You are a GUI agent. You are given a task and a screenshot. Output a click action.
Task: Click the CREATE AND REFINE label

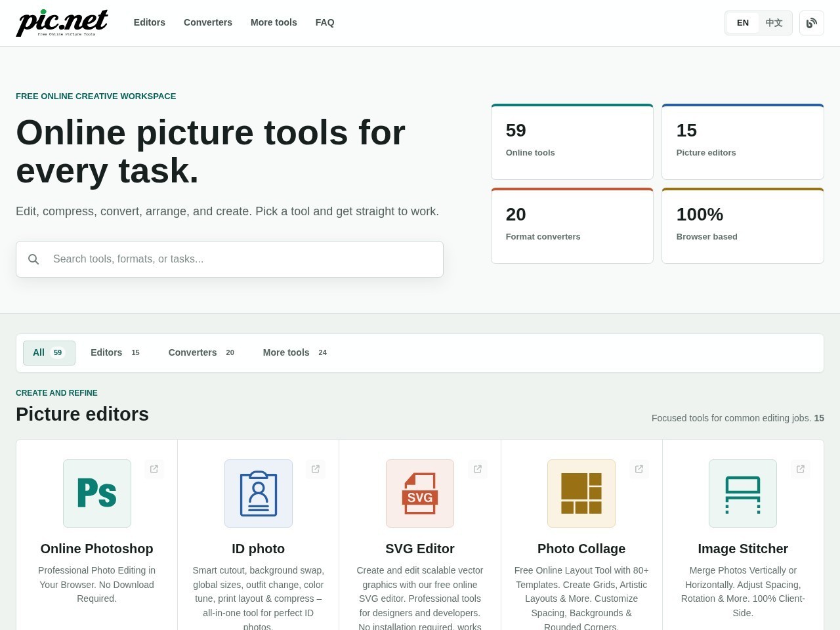56,393
